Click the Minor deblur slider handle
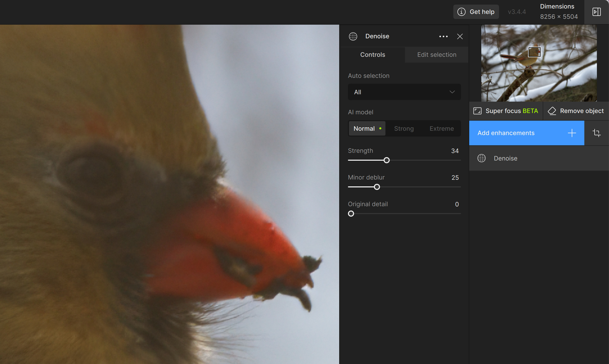 377,187
